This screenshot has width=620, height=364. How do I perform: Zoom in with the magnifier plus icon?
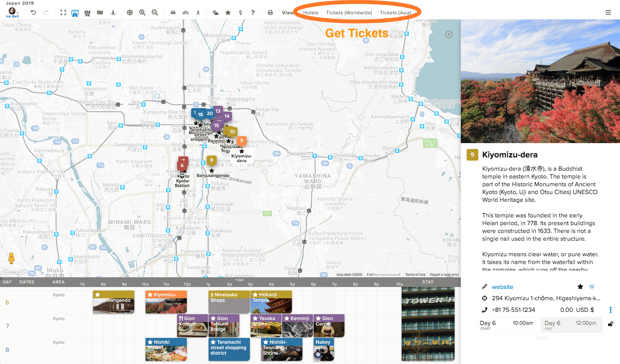[x=142, y=12]
